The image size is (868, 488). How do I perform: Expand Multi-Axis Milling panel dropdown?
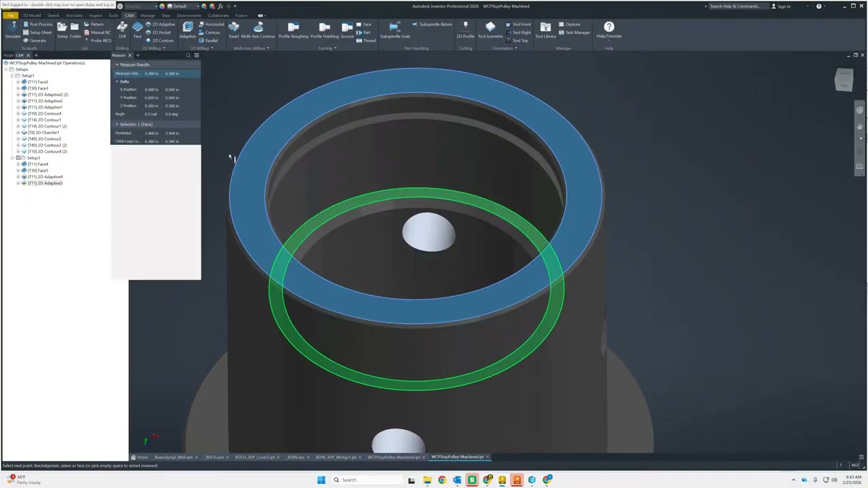click(x=268, y=48)
